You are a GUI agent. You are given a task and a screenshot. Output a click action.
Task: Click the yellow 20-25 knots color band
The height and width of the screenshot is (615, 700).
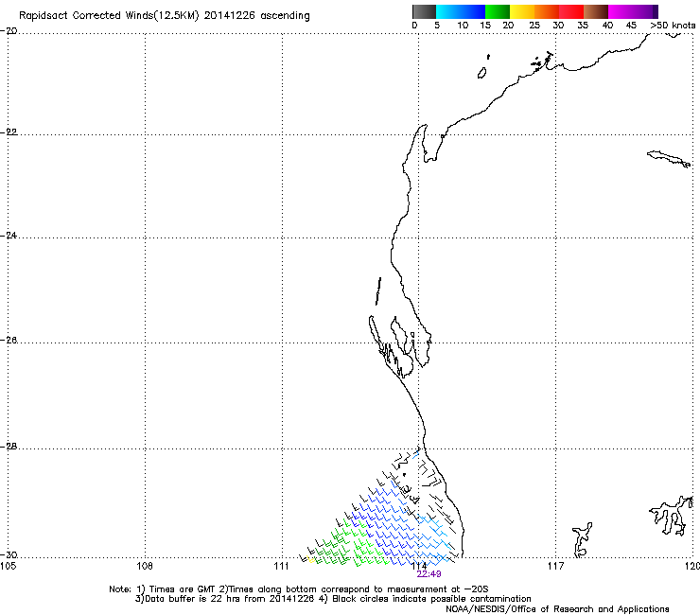[522, 11]
